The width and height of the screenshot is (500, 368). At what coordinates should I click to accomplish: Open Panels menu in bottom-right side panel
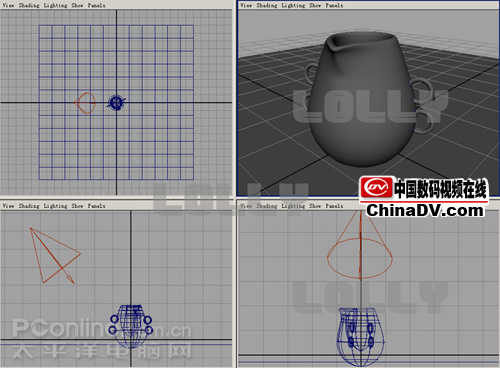click(334, 206)
